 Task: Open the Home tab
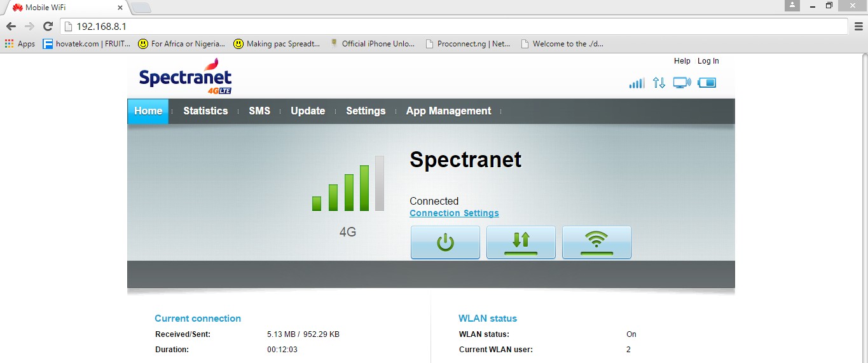click(148, 111)
